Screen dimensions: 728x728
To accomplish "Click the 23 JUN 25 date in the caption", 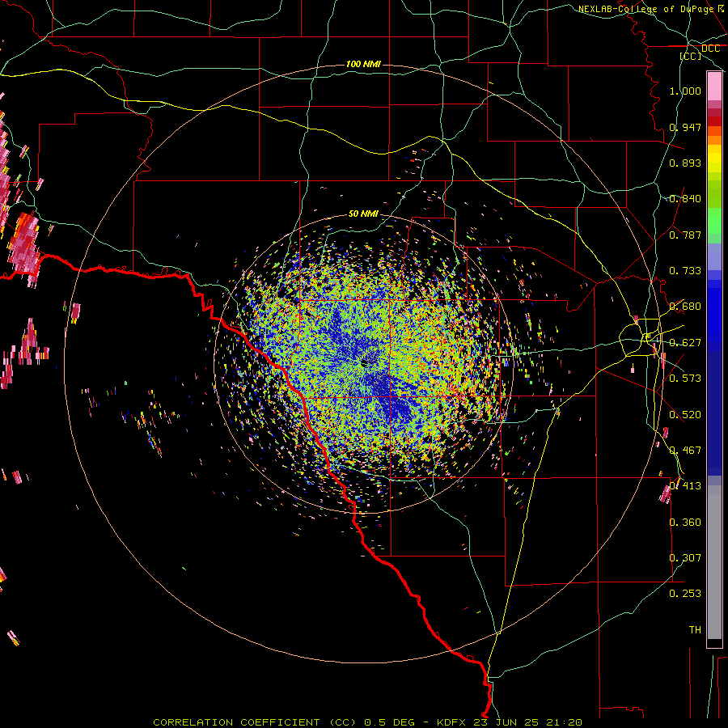I will (506, 722).
